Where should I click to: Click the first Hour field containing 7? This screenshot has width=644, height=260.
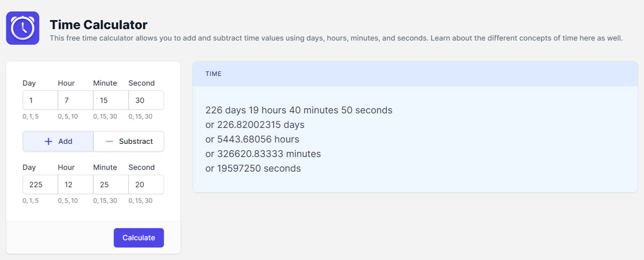75,101
